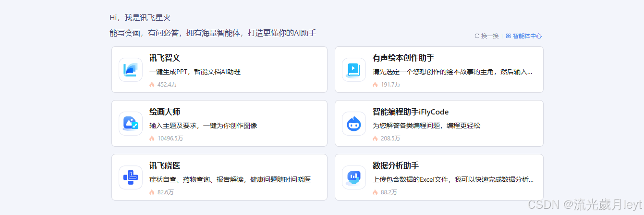Open the iFlyCode robot icon

354,124
